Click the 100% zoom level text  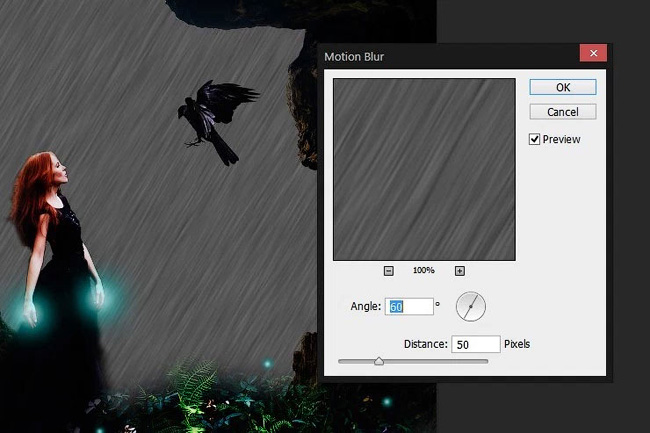point(424,271)
